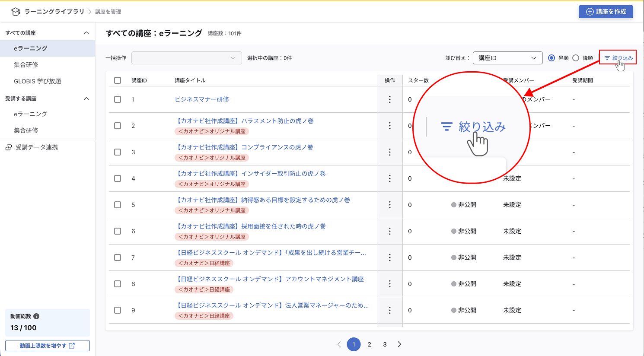644x356 pixels.
Task: Open the 講座ID sort dropdown
Action: [508, 58]
